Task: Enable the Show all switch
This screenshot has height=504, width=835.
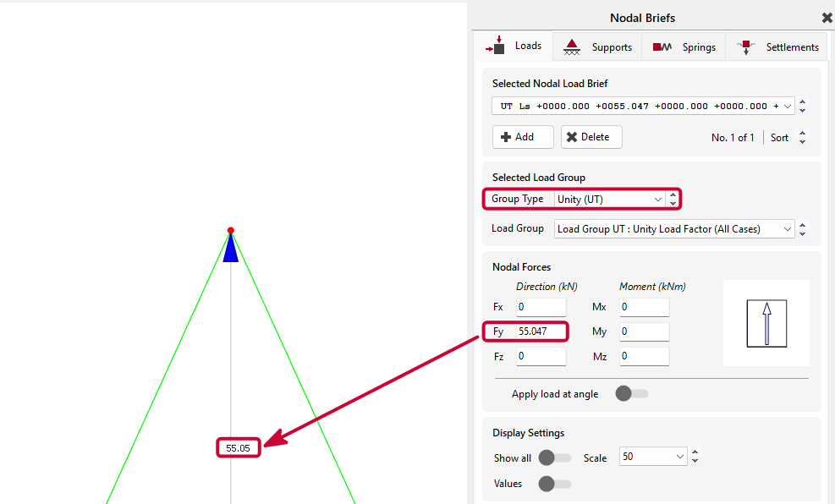Action: 555,457
